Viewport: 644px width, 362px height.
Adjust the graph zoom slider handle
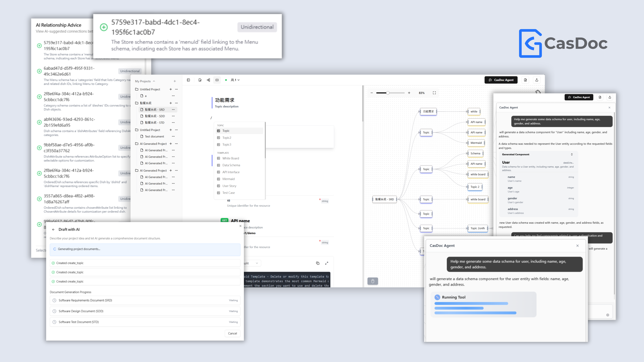click(x=388, y=93)
